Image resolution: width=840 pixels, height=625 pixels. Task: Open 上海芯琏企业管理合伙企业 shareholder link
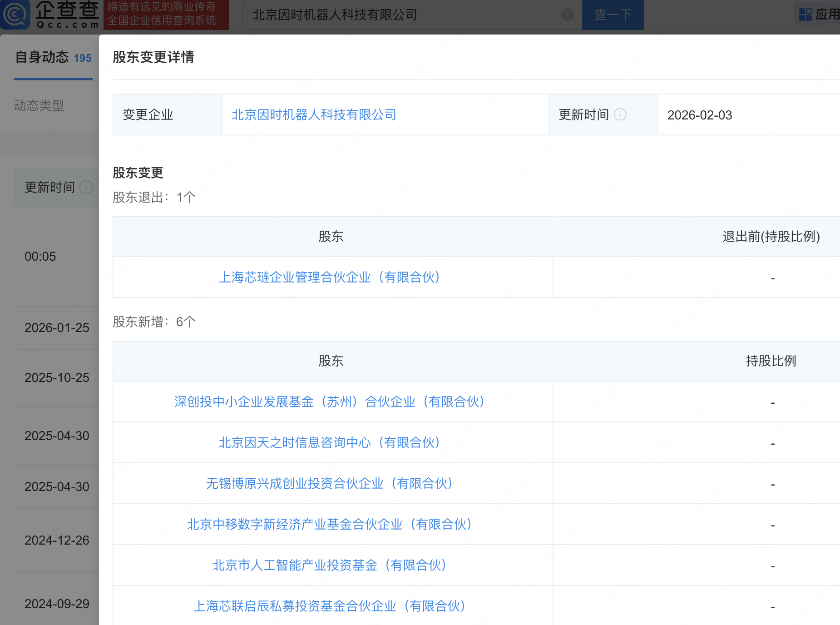point(329,277)
